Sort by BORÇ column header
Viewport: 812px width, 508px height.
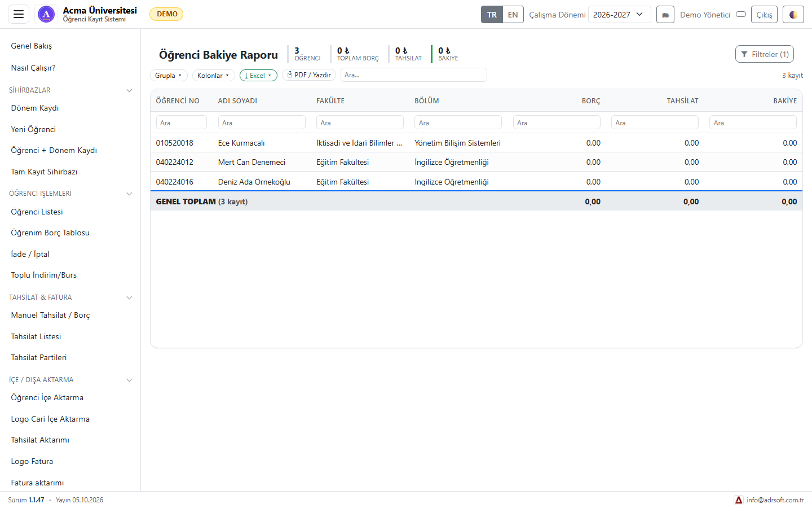point(591,101)
